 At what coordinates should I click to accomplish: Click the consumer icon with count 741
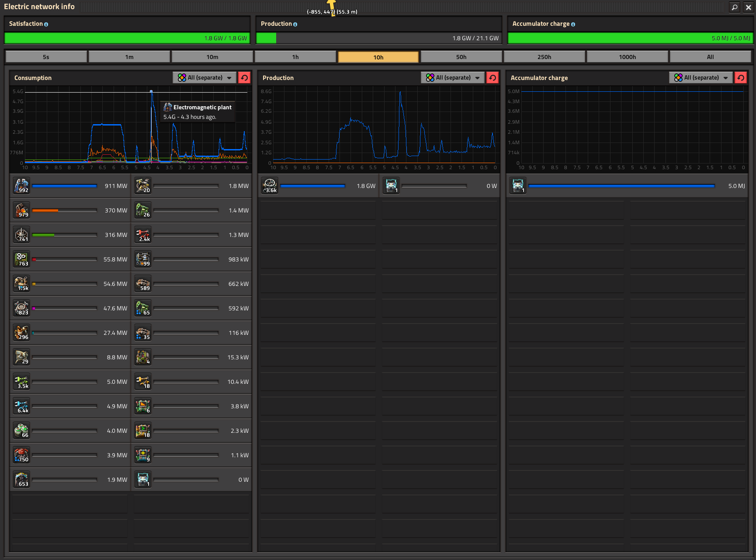point(21,235)
